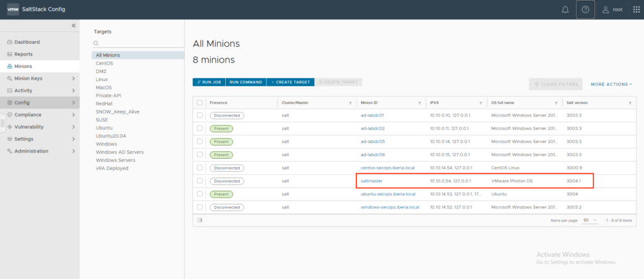
Task: Select the DMZ target
Action: tap(101, 71)
